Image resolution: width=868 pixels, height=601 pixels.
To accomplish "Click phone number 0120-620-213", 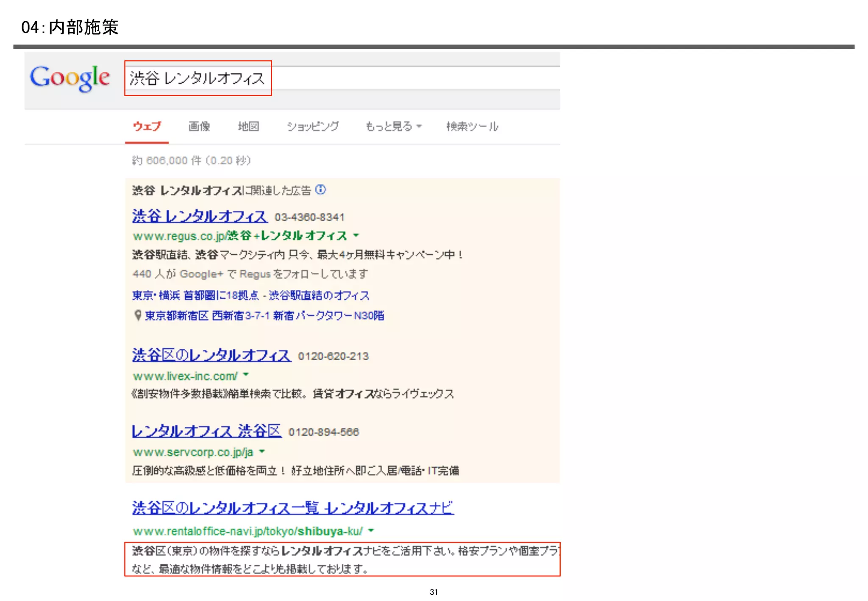I will [x=334, y=356].
